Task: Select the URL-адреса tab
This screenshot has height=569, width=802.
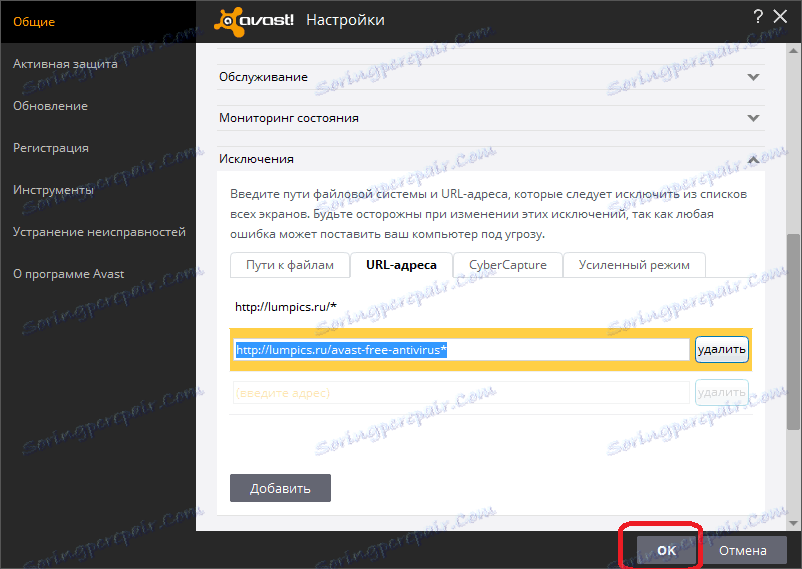Action: pos(402,265)
